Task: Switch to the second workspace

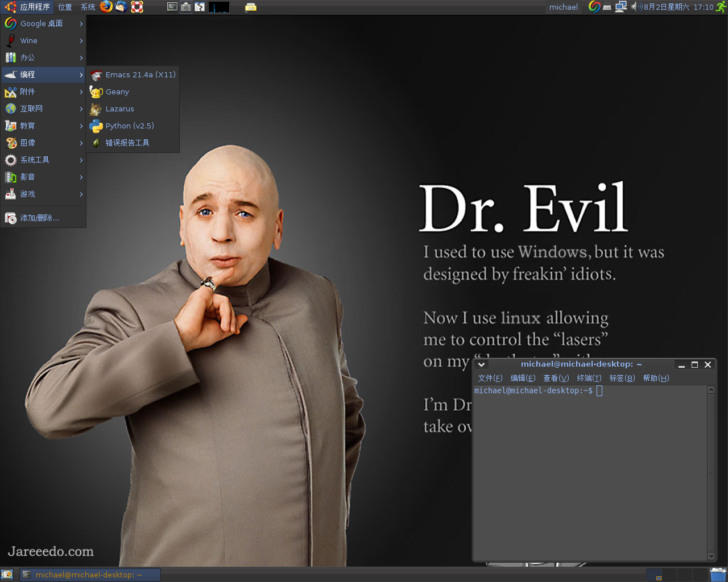Action: point(669,575)
